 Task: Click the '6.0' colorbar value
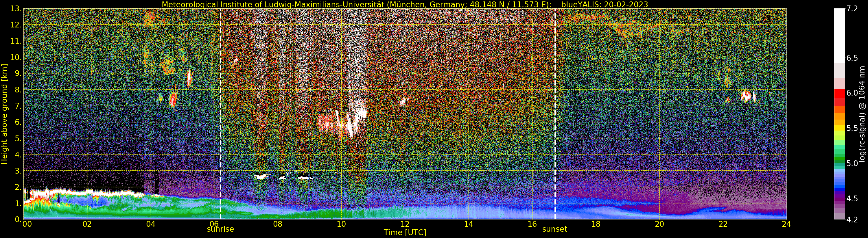pyautogui.click(x=852, y=93)
